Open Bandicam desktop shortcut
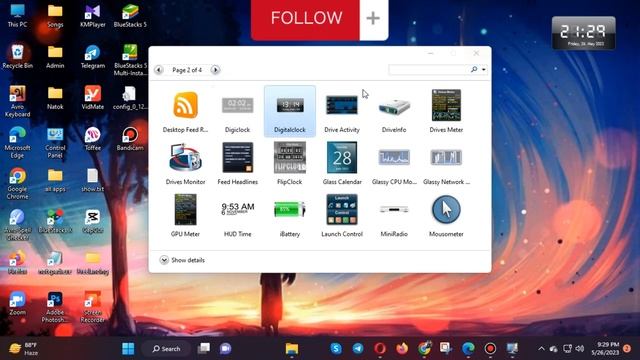Viewport: 640px width, 360px height. [130, 139]
